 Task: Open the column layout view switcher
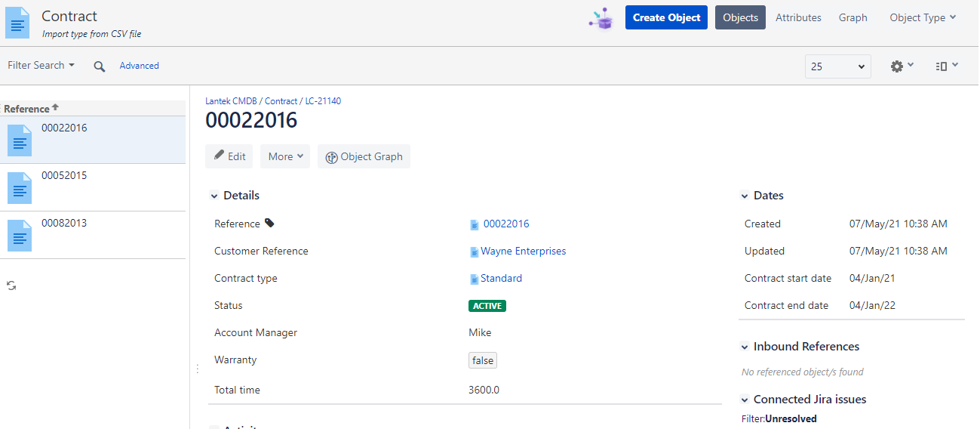pyautogui.click(x=947, y=66)
